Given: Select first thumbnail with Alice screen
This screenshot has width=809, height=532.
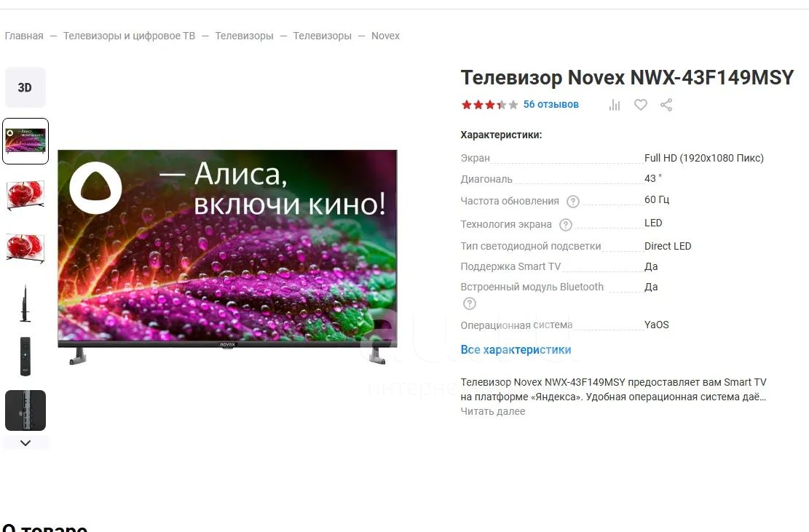Looking at the screenshot, I should 25,140.
